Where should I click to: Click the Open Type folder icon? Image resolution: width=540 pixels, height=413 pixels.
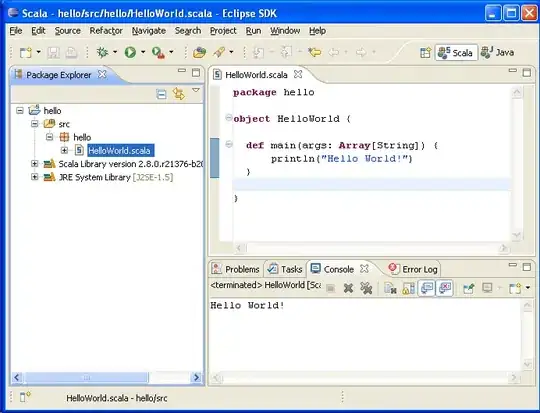point(199,52)
